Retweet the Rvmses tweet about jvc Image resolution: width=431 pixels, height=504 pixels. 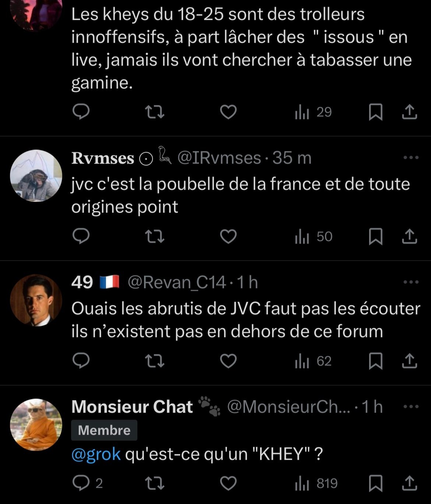click(x=155, y=236)
